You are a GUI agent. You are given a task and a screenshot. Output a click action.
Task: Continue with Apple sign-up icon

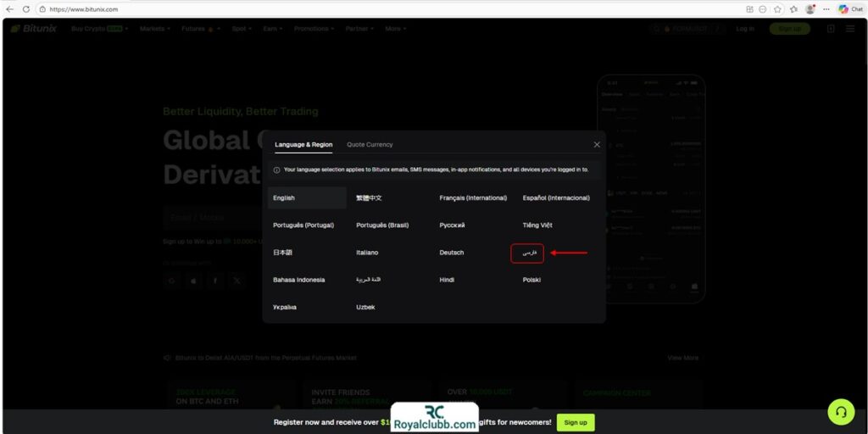(193, 281)
